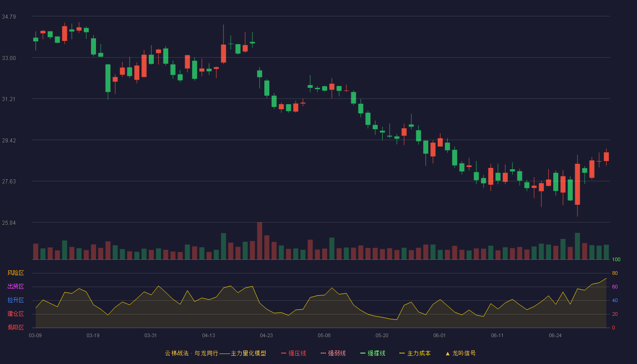Click the 29.42 price axis label
The image size is (637, 364).
tap(9, 141)
